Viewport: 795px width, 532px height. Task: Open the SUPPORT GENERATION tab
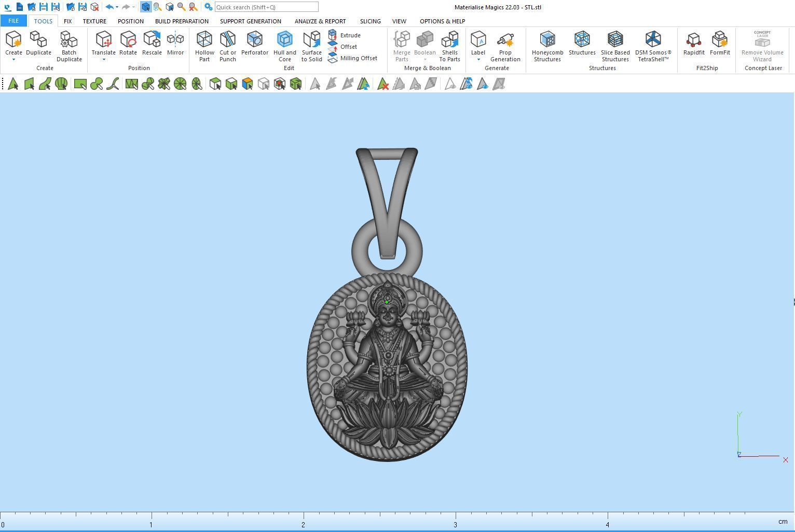coord(251,21)
